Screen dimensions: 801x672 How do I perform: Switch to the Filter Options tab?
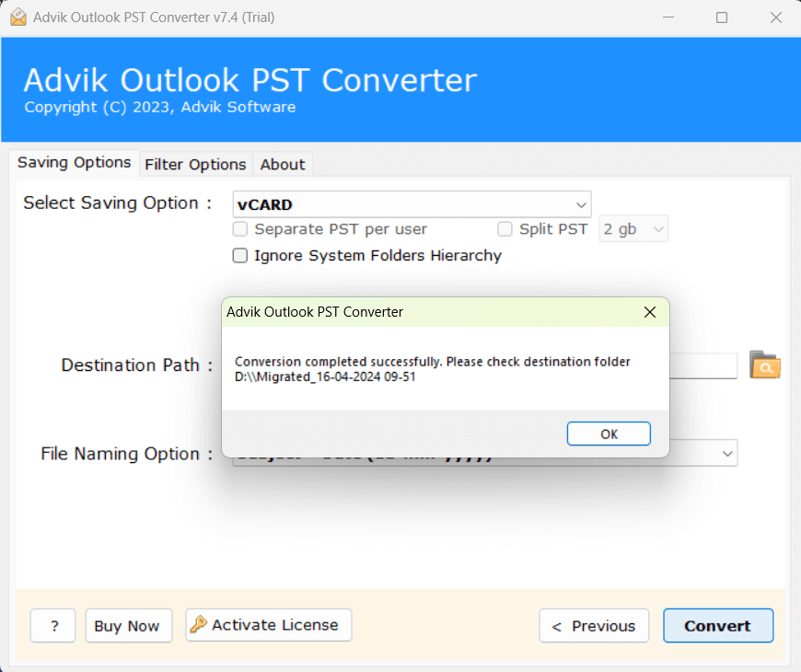pos(196,165)
